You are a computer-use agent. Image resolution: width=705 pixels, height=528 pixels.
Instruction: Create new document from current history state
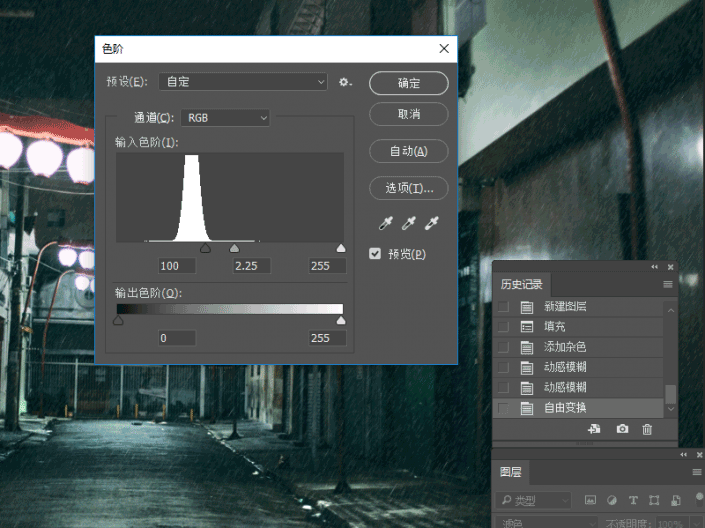click(x=594, y=429)
